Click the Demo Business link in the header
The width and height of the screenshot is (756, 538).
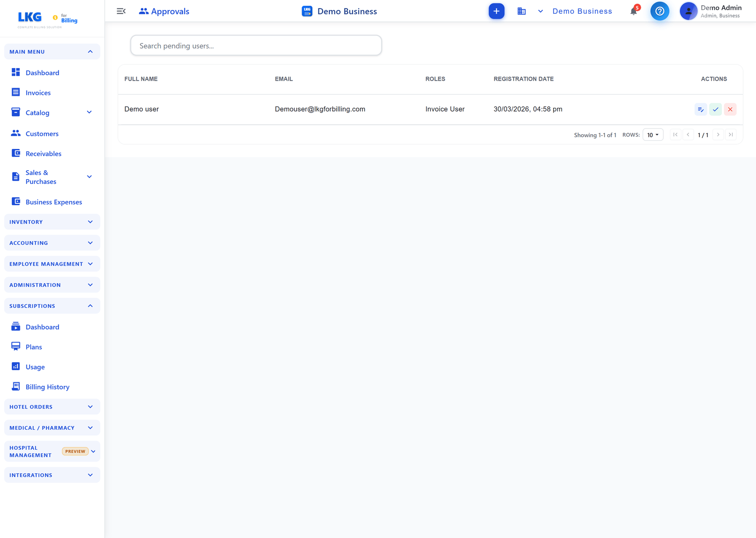click(x=582, y=11)
